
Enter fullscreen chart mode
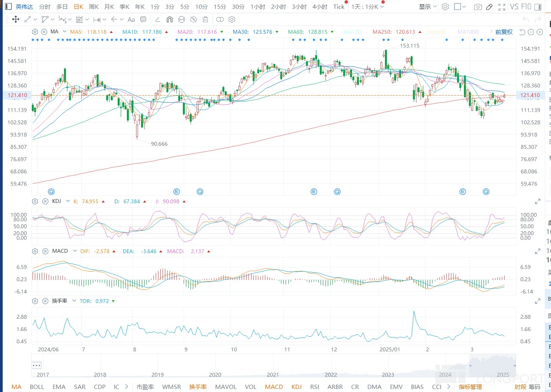[502, 7]
